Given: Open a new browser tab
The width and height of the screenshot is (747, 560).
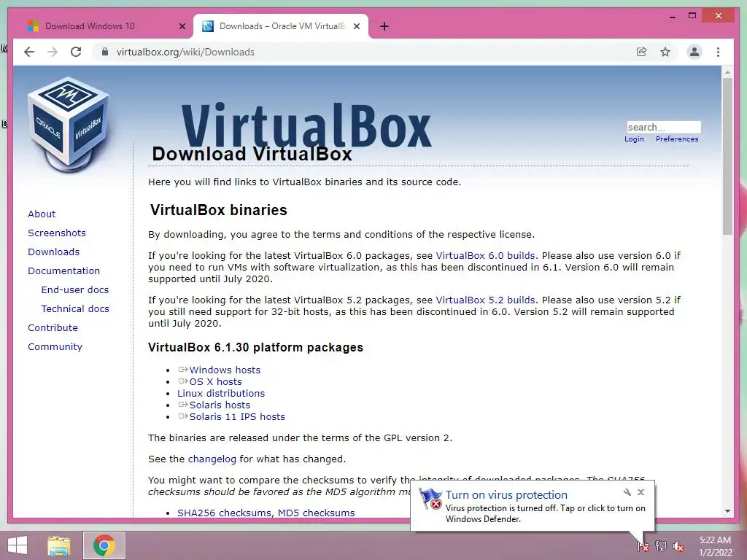Looking at the screenshot, I should click(384, 26).
